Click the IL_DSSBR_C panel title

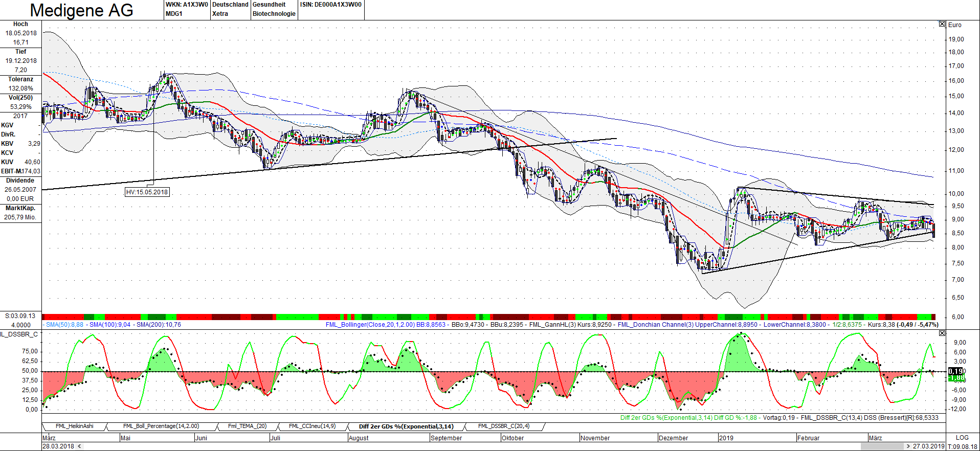[19, 334]
